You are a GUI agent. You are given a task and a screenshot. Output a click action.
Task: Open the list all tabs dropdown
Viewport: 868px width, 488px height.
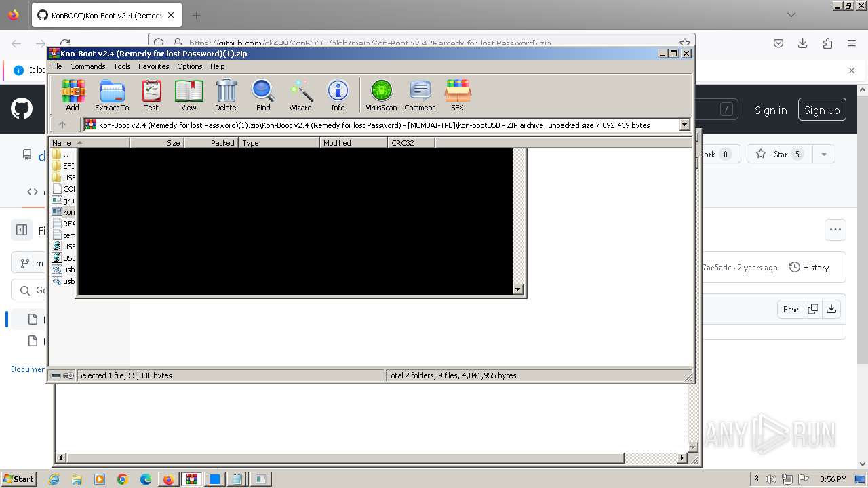click(x=791, y=15)
